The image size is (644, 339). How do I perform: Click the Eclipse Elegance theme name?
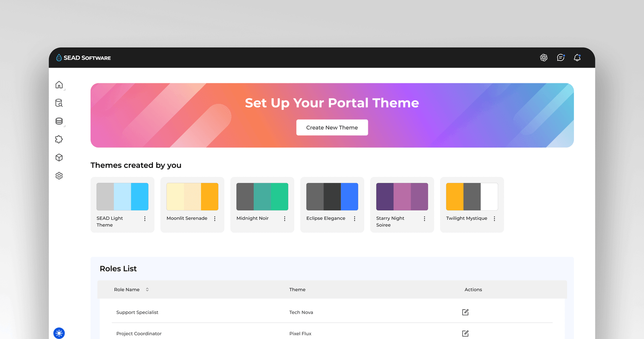click(326, 218)
